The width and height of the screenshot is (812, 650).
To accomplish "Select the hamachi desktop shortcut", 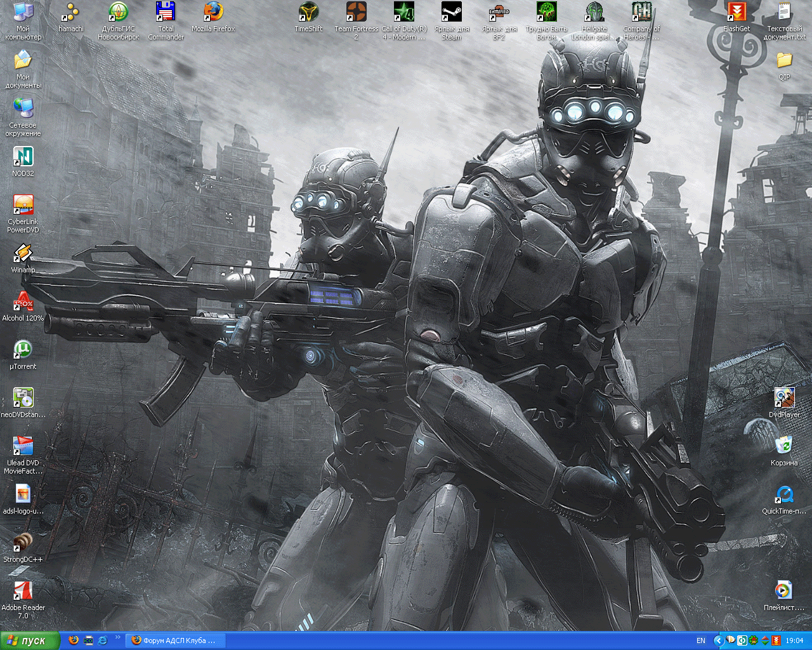I will [71, 13].
